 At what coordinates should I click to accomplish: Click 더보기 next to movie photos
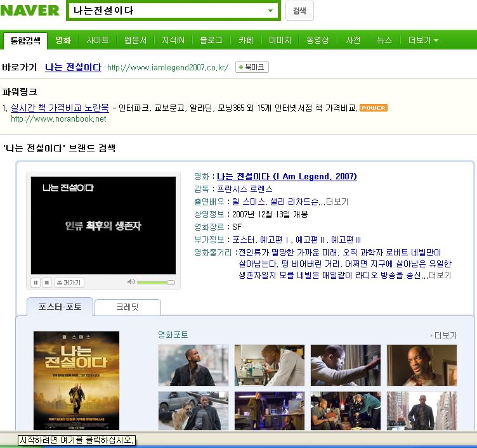444,335
